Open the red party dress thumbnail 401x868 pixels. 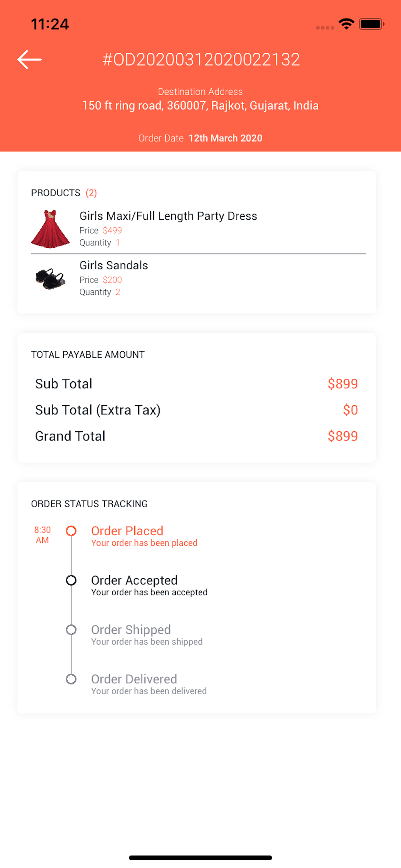click(50, 229)
